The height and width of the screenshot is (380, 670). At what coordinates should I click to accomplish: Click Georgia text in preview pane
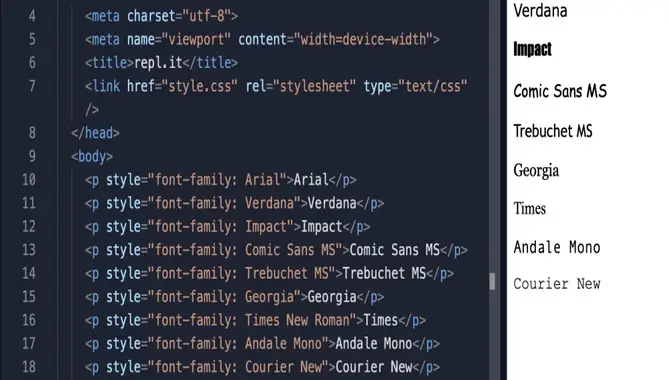[x=536, y=171]
